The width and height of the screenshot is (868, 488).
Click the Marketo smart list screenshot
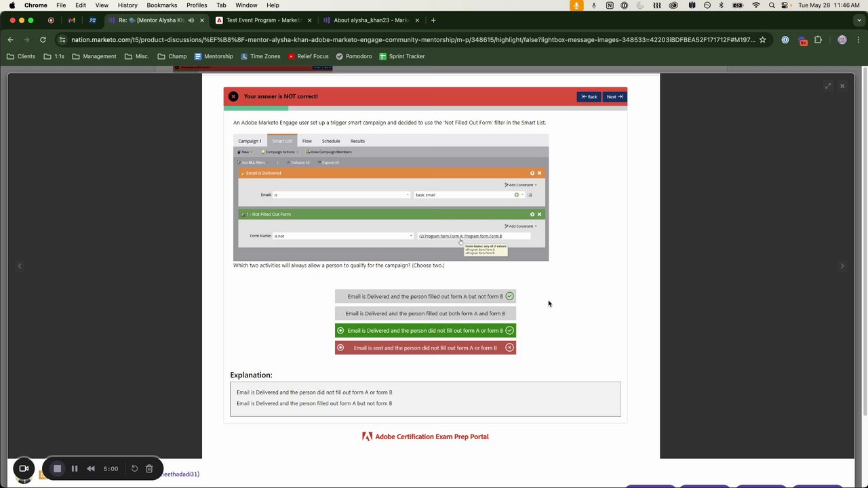(391, 198)
